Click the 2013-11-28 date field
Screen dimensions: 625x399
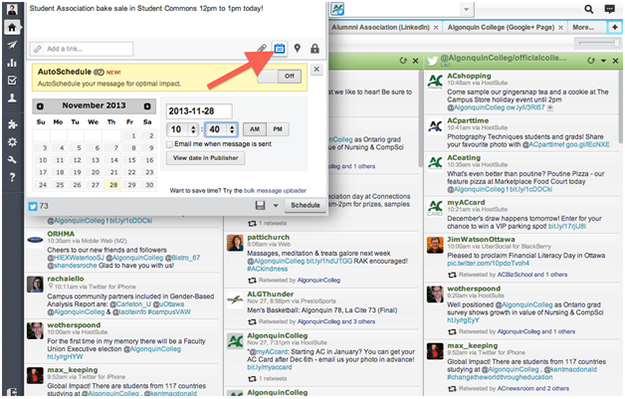click(199, 111)
